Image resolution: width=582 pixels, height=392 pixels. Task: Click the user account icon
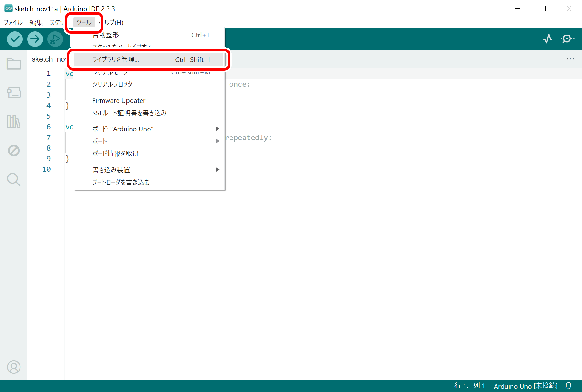click(14, 367)
